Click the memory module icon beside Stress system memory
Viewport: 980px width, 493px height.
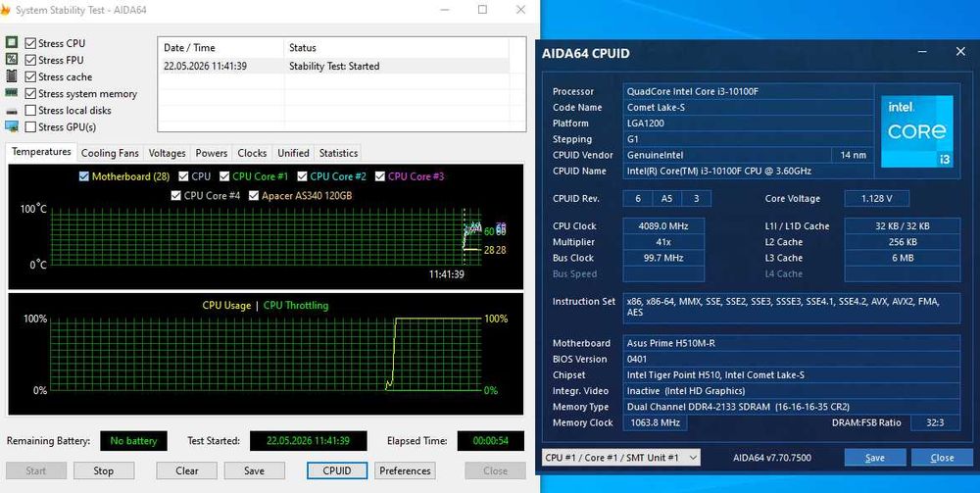click(x=11, y=92)
